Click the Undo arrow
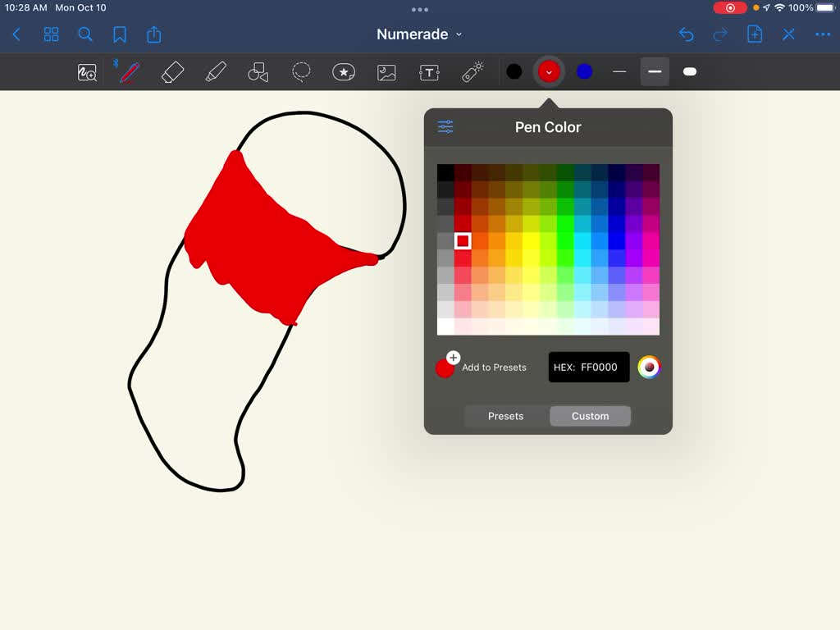The image size is (840, 630). (x=687, y=34)
